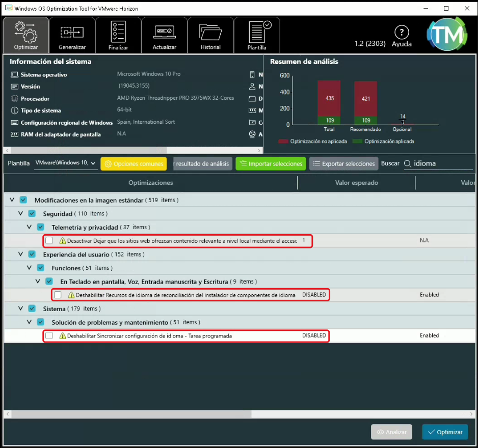Open the Plantilla VMware\Windows 10 dropdown
Screen dimensions: 478x448
coord(66,163)
